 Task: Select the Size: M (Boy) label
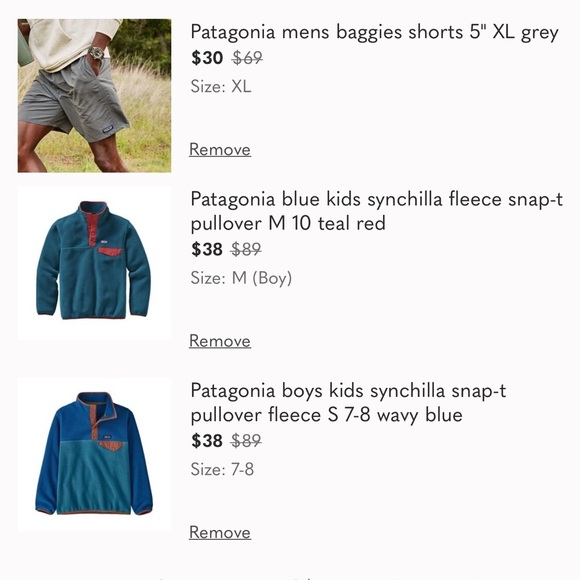[x=241, y=278]
